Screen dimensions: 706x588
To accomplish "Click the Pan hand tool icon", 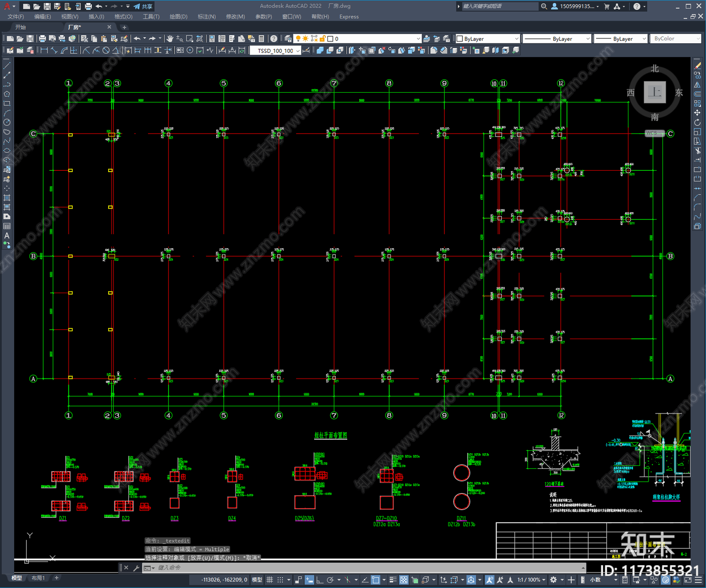I will tap(170, 39).
